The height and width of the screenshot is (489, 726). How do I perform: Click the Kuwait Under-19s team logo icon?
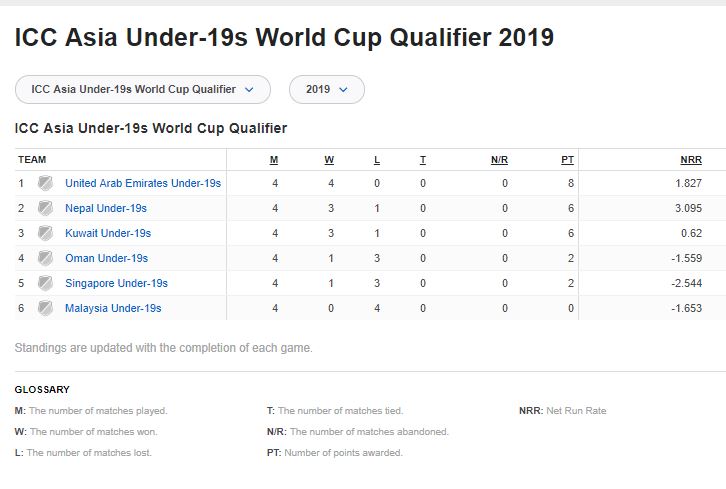(45, 233)
